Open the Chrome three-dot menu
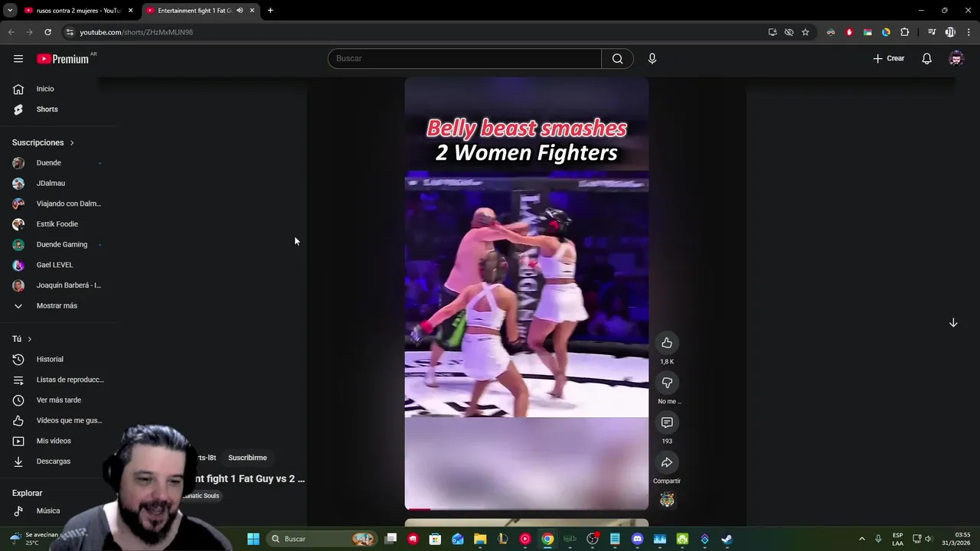The width and height of the screenshot is (980, 551). tap(969, 32)
